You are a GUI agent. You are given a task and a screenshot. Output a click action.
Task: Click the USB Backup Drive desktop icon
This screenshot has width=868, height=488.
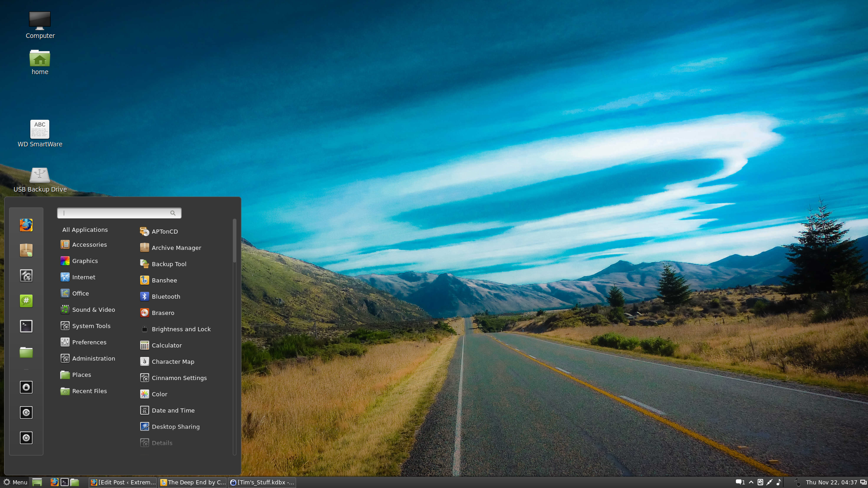(39, 174)
